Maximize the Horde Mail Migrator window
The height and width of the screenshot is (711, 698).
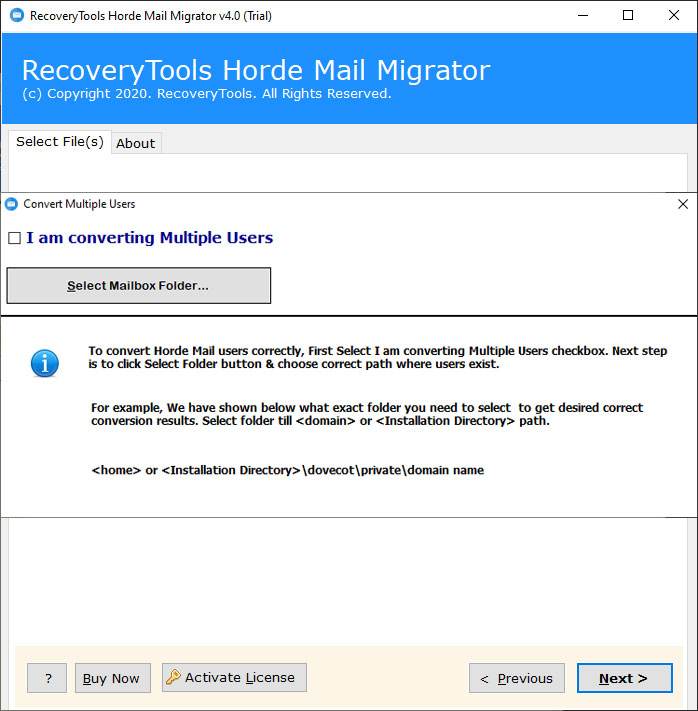pos(628,15)
